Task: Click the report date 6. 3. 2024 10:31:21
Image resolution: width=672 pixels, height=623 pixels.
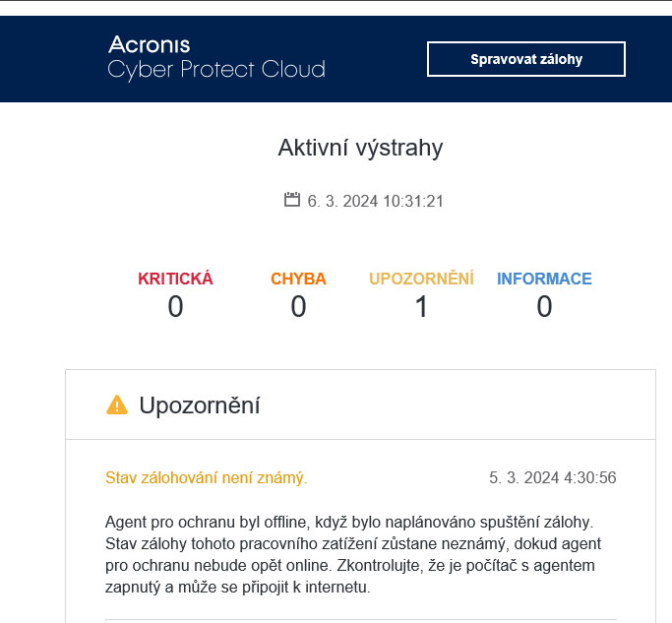Action: [375, 201]
